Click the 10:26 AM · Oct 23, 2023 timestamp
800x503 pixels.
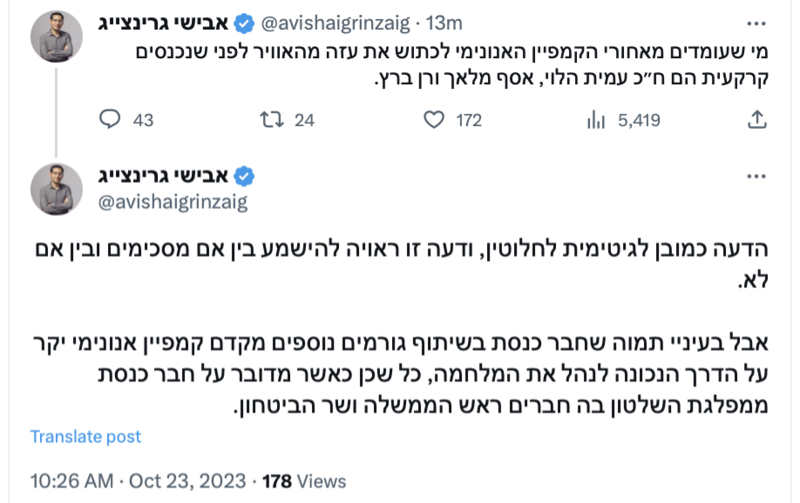click(138, 481)
